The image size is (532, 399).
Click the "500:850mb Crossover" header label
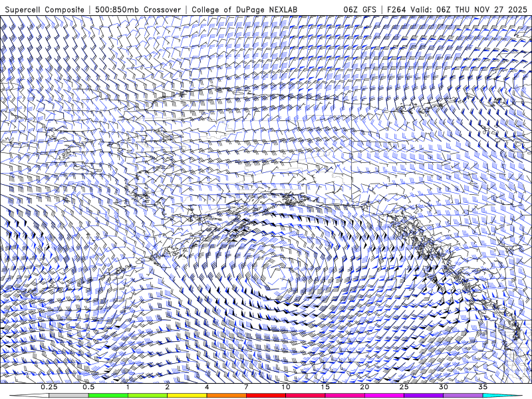tap(138, 9)
